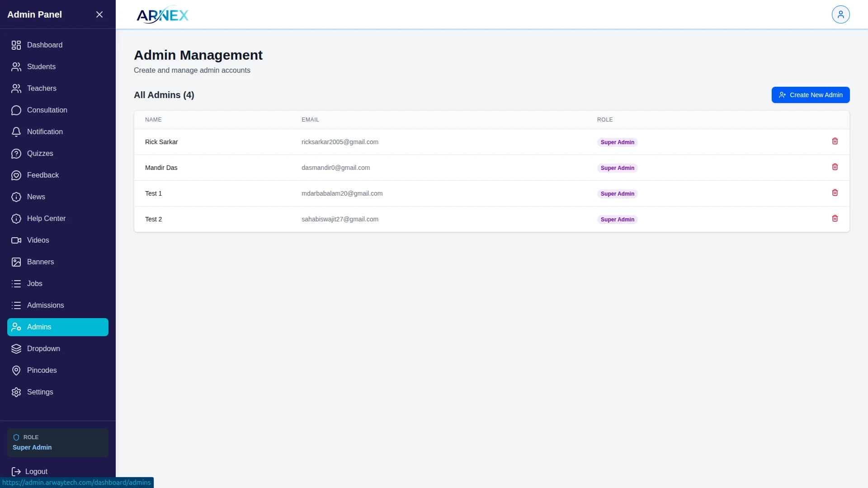The height and width of the screenshot is (488, 868).
Task: Click the ricksarkar2005@gmail.com email
Action: (x=340, y=142)
